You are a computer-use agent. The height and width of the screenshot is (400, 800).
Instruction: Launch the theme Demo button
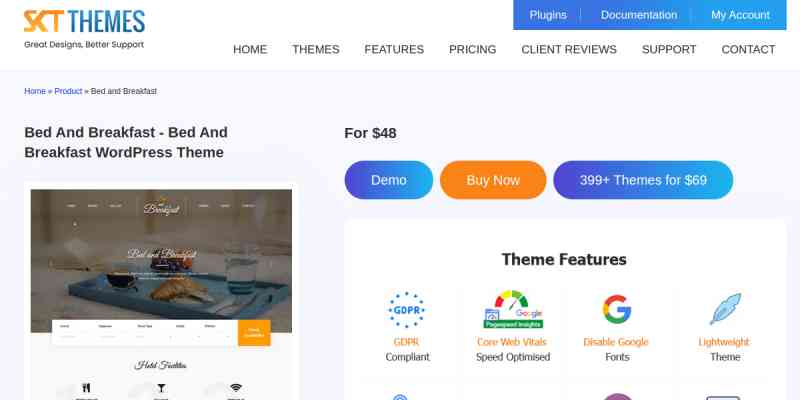pos(389,180)
